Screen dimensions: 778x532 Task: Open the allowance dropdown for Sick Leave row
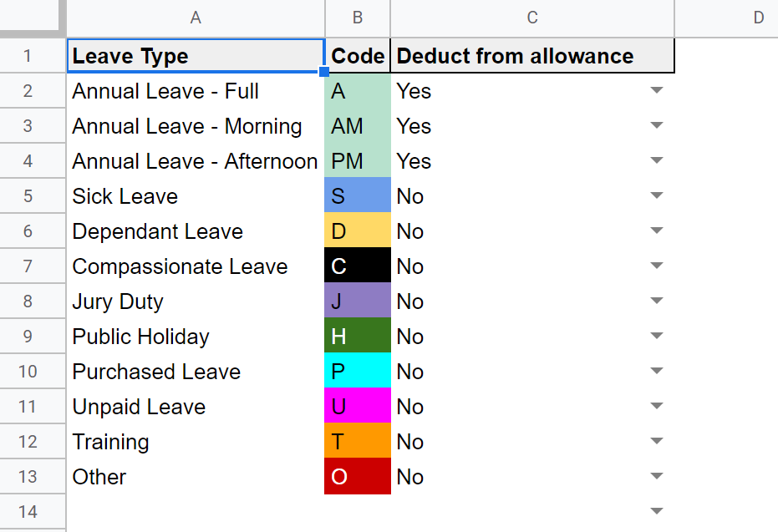pyautogui.click(x=657, y=196)
